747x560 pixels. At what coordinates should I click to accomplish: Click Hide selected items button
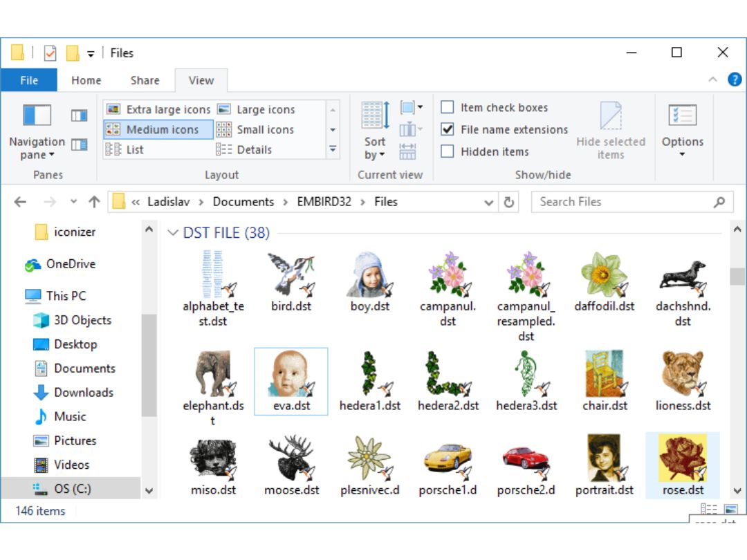point(611,131)
